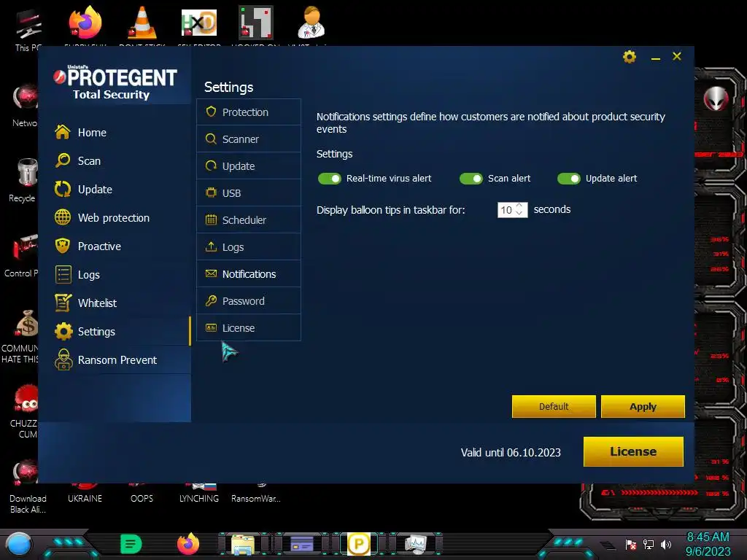This screenshot has width=747, height=560.
Task: Open the Password settings tab
Action: point(249,301)
